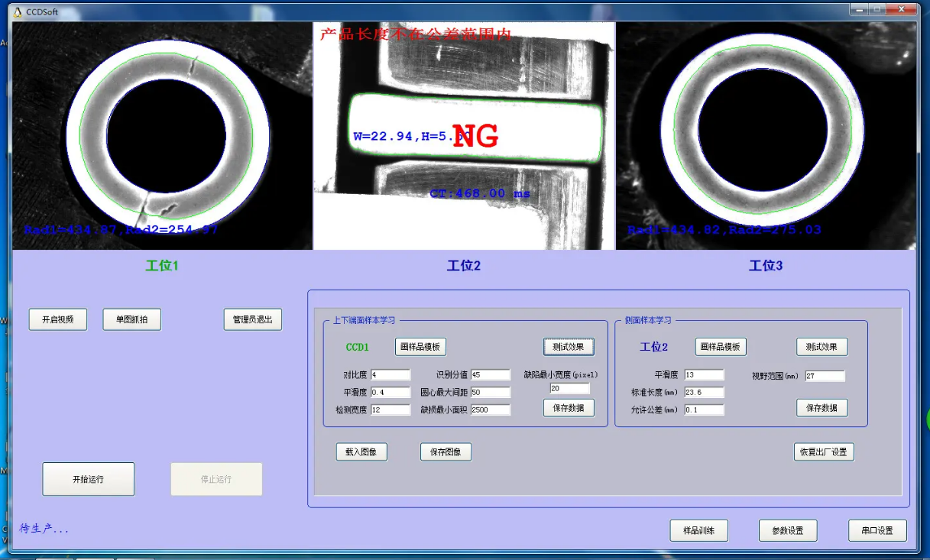The height and width of the screenshot is (560, 930).
Task: Click the 保存图像 button
Action: 446,452
